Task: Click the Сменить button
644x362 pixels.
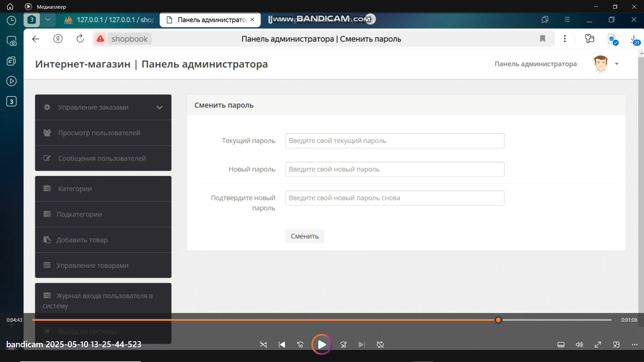Action: click(x=304, y=236)
